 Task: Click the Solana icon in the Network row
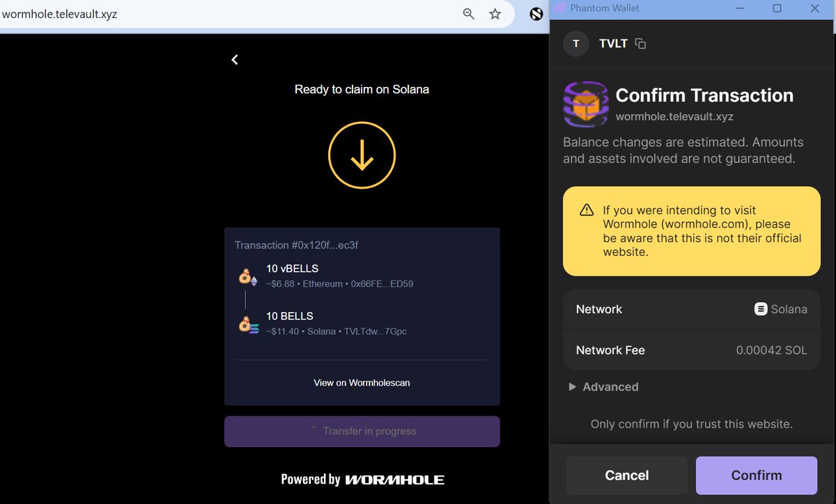point(761,308)
